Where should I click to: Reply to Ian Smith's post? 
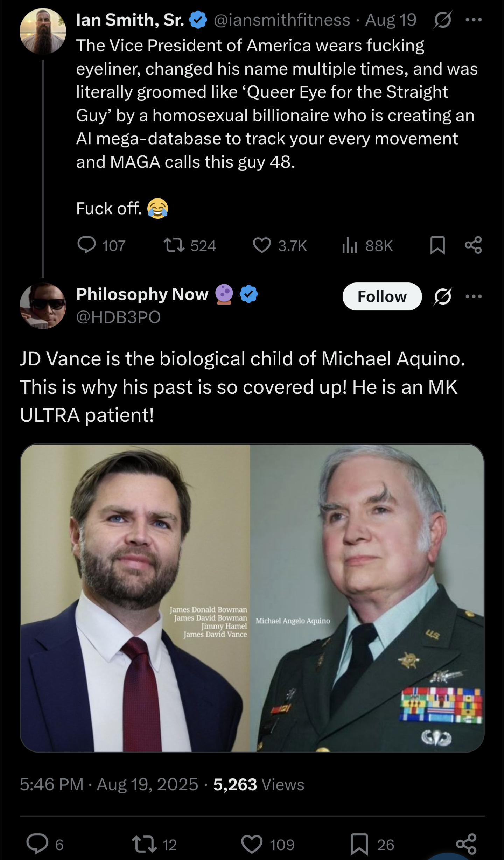point(87,245)
